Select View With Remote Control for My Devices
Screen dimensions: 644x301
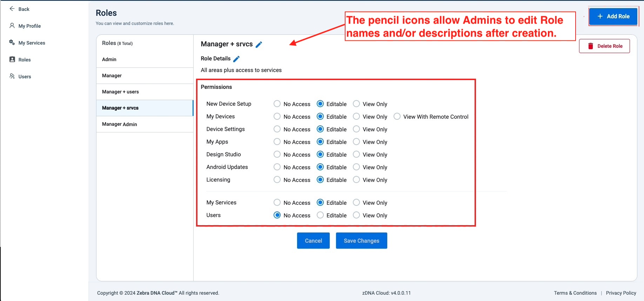pos(397,117)
